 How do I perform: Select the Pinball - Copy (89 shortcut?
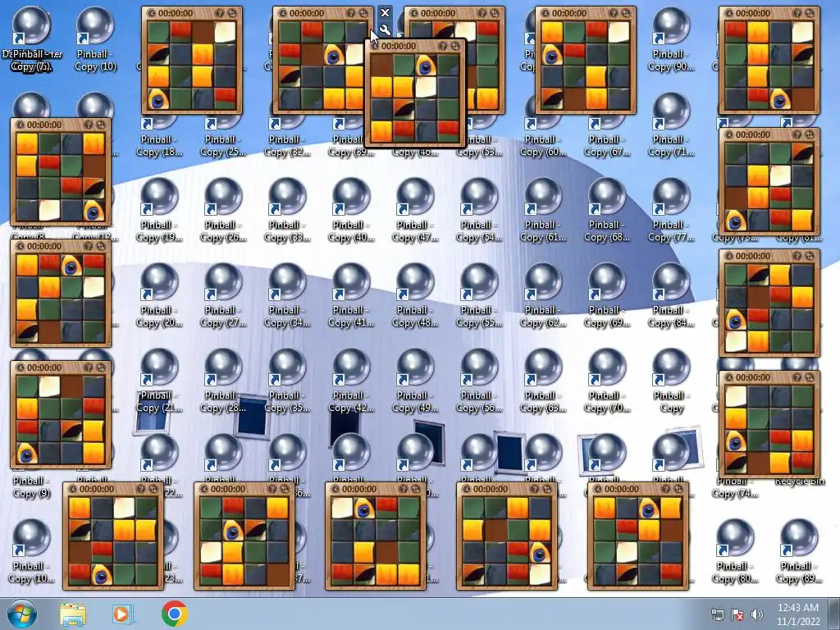(799, 551)
